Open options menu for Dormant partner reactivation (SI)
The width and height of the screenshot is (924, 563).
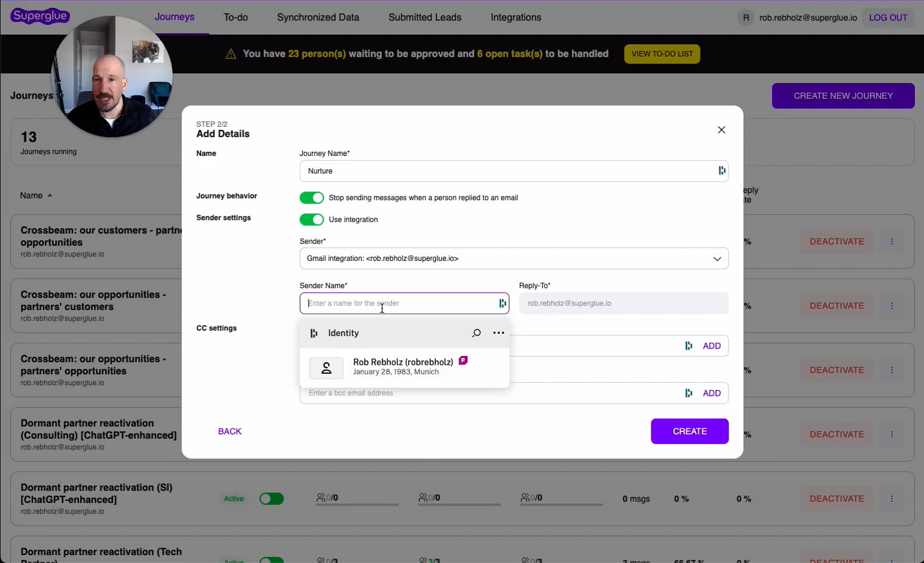[x=891, y=499]
